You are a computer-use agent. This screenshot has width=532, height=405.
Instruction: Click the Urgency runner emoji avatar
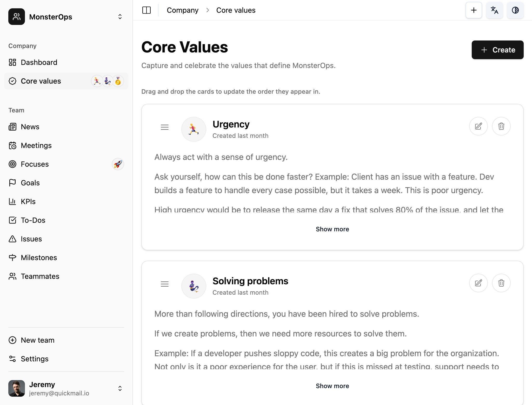click(194, 129)
